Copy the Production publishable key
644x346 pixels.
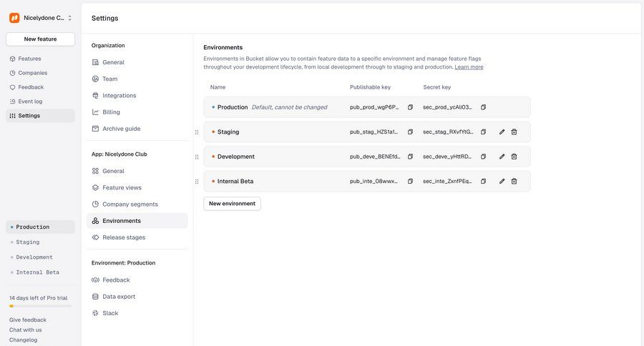[x=410, y=107]
